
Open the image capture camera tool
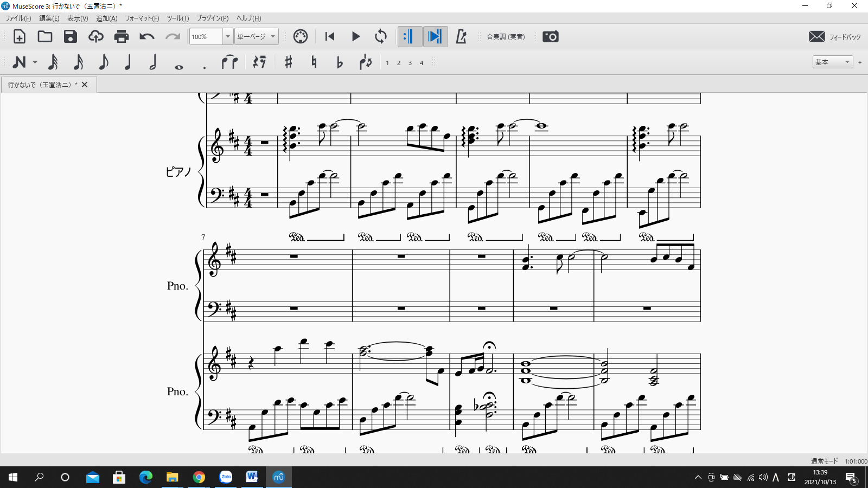[x=550, y=37]
